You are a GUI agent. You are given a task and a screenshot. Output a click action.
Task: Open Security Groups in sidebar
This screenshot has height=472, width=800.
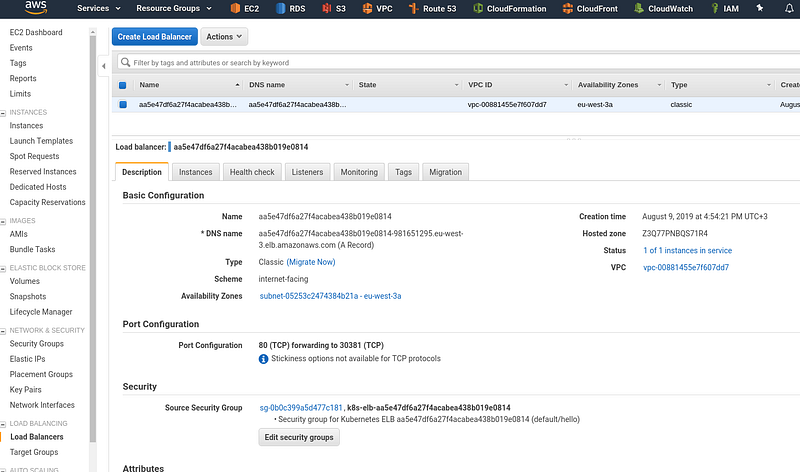(x=36, y=344)
